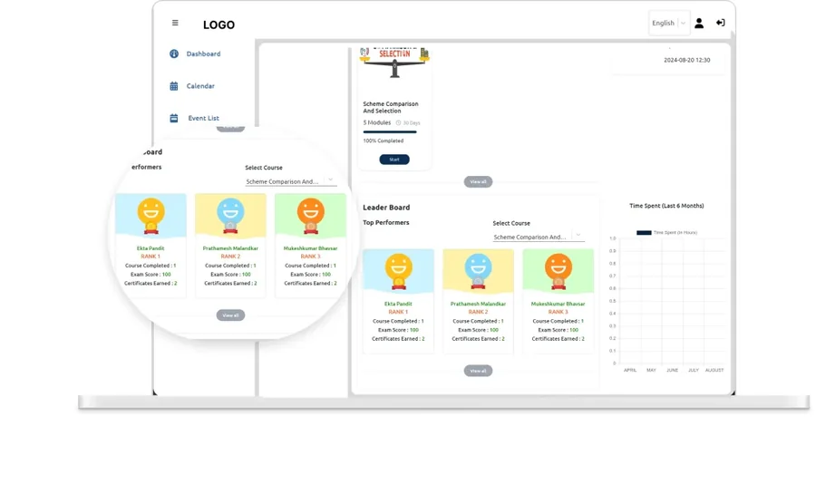Click the LOGO in the header
Image resolution: width=816 pixels, height=504 pixels.
point(219,25)
